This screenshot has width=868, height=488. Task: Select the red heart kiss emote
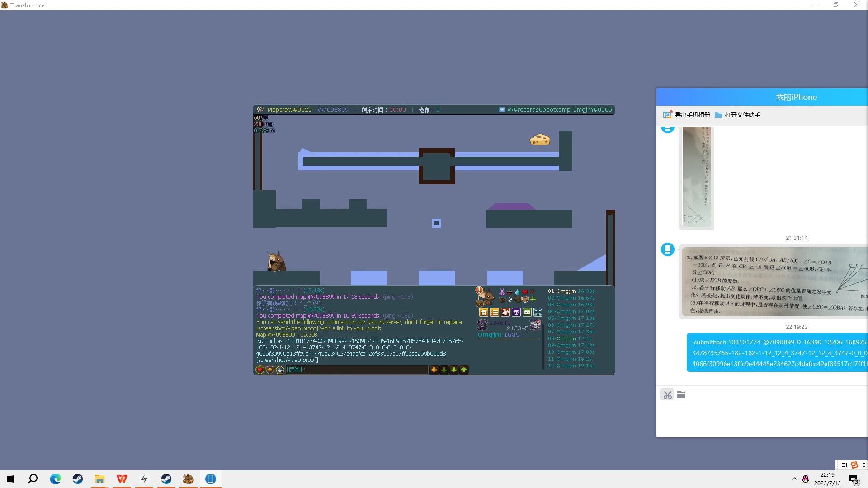point(525,292)
